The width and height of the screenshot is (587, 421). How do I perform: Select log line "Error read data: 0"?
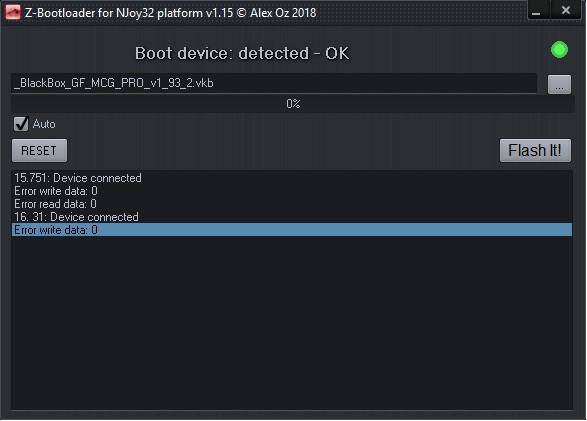292,204
